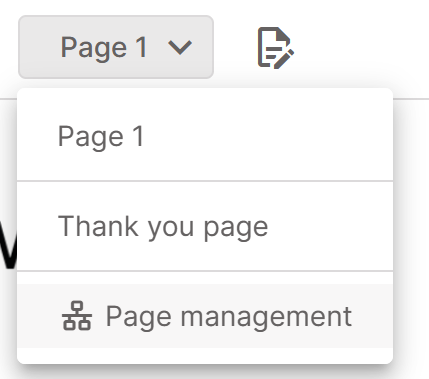Go to Page 1 in the list

point(205,136)
